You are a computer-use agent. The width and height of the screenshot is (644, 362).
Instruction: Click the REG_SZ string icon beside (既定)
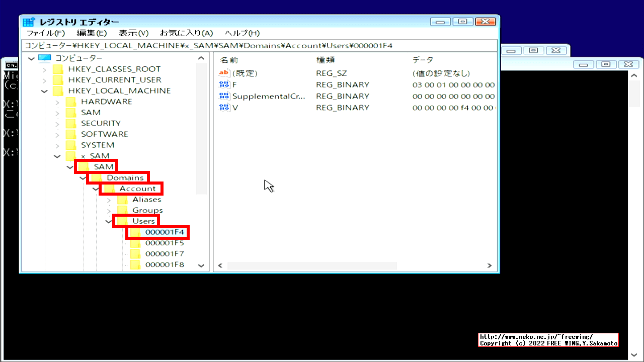[224, 73]
